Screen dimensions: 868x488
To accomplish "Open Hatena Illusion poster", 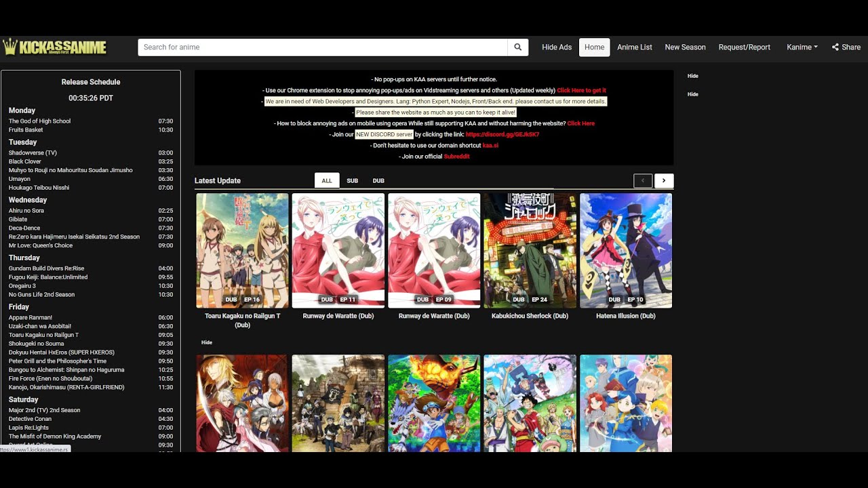I will (626, 251).
